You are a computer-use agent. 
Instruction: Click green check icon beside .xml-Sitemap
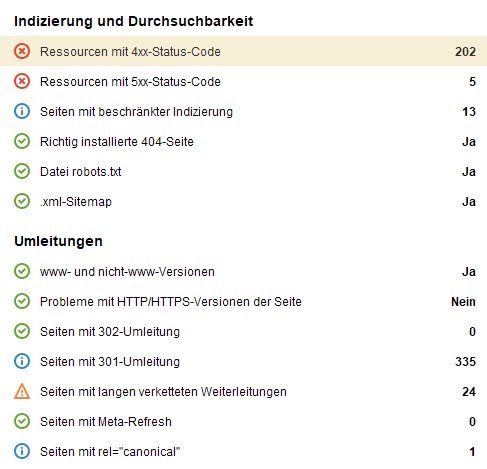[x=22, y=201]
